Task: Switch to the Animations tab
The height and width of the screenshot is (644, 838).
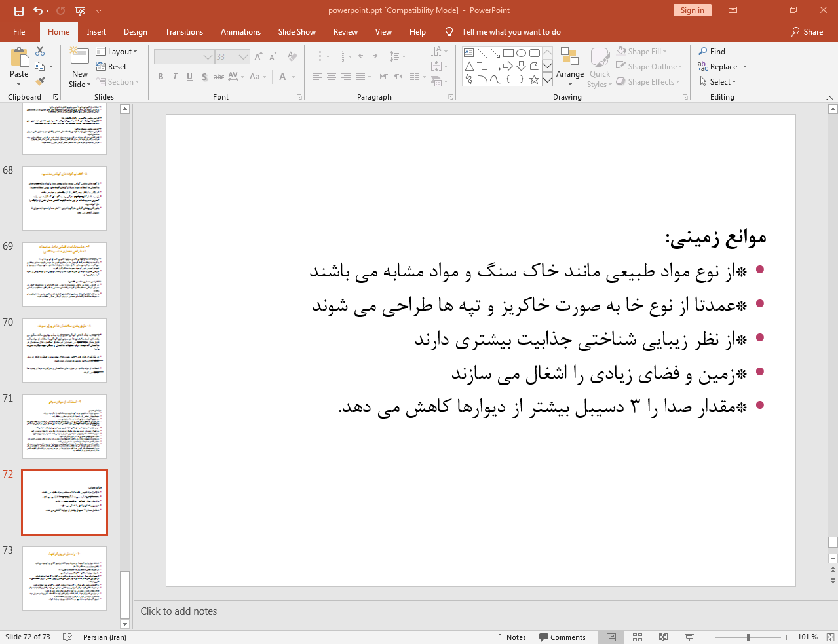Action: click(x=240, y=31)
